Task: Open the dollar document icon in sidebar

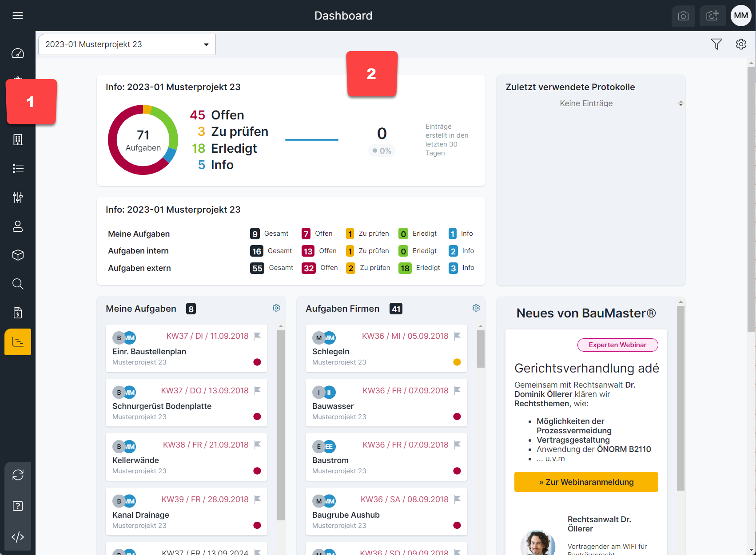Action: point(18,313)
